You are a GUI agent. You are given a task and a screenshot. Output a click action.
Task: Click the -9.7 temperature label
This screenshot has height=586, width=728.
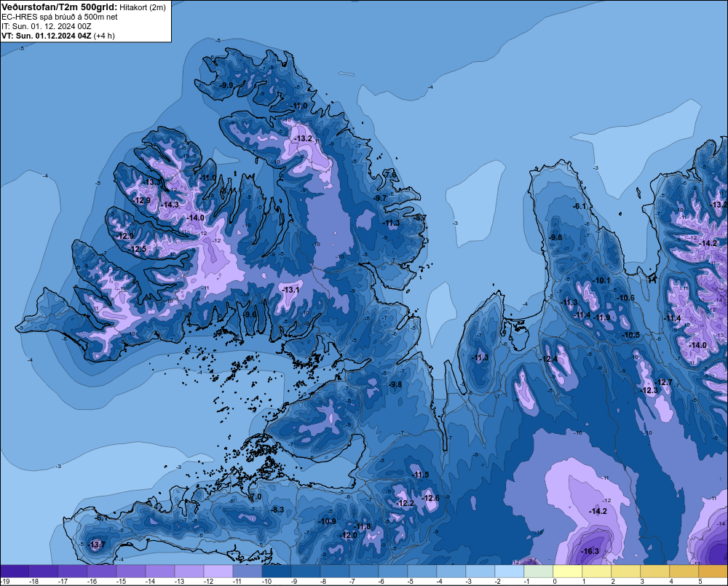[x=380, y=198]
